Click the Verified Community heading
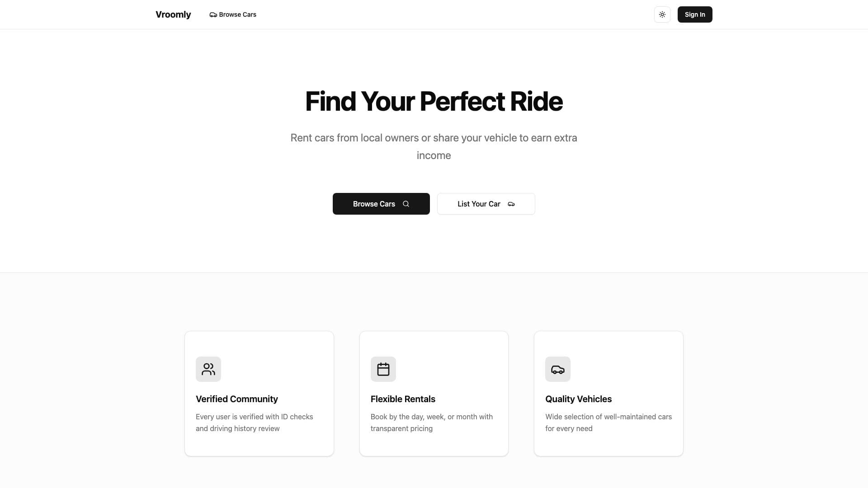Screen dimensions: 868x488 (236, 399)
